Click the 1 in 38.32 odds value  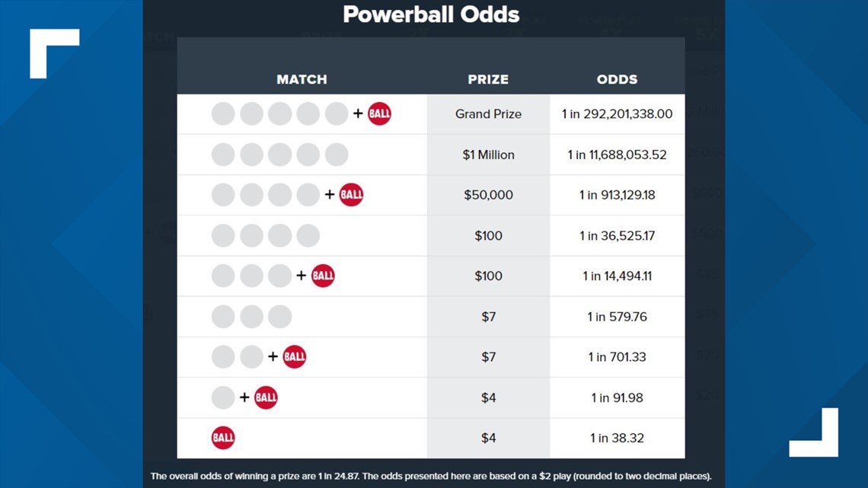617,439
